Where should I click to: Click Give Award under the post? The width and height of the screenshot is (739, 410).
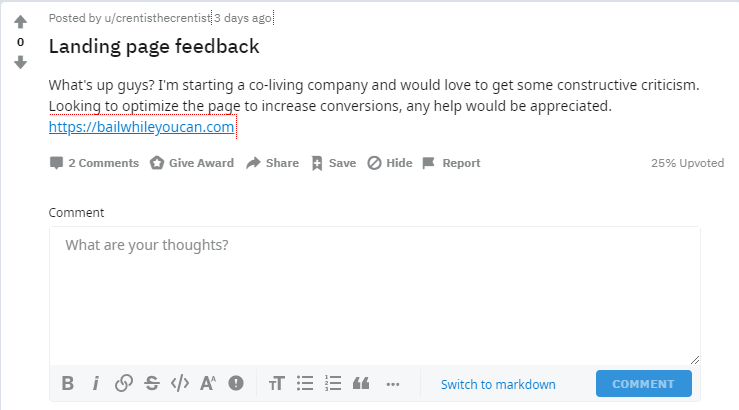[x=192, y=163]
